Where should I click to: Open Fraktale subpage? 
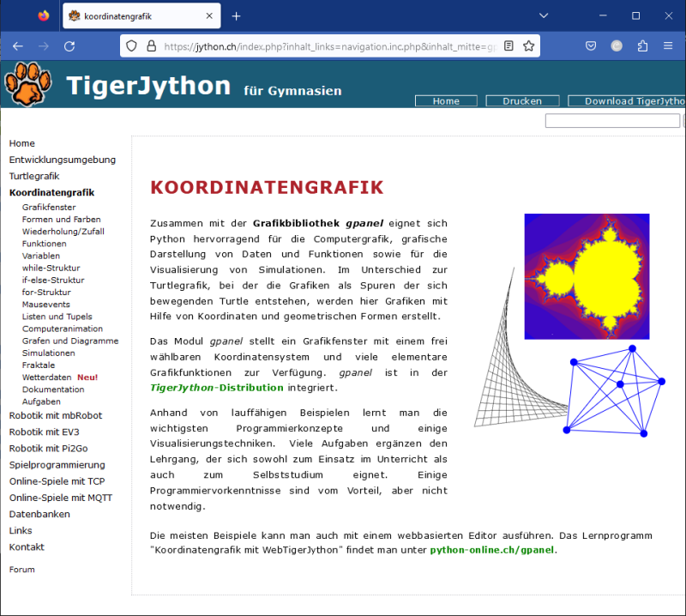pos(39,365)
